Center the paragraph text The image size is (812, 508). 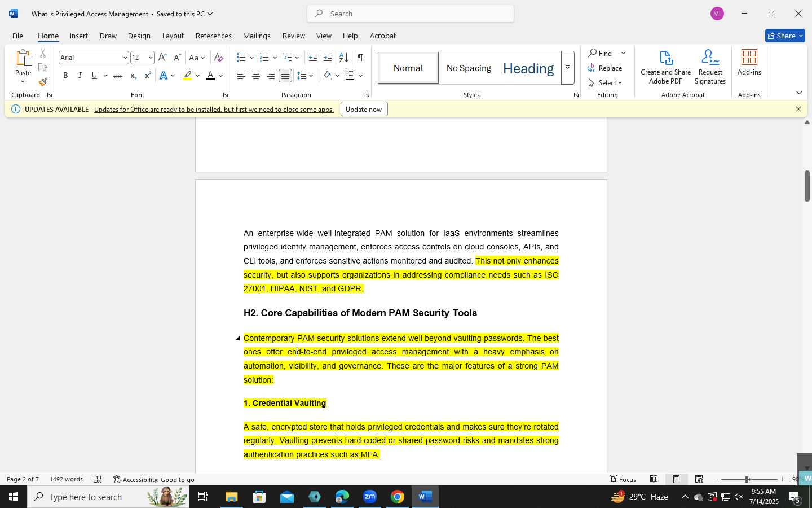[x=255, y=76]
